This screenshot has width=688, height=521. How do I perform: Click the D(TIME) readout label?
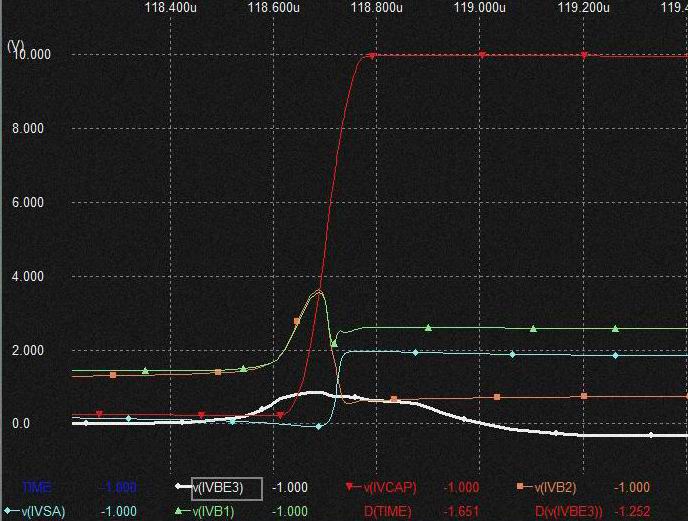pos(388,511)
